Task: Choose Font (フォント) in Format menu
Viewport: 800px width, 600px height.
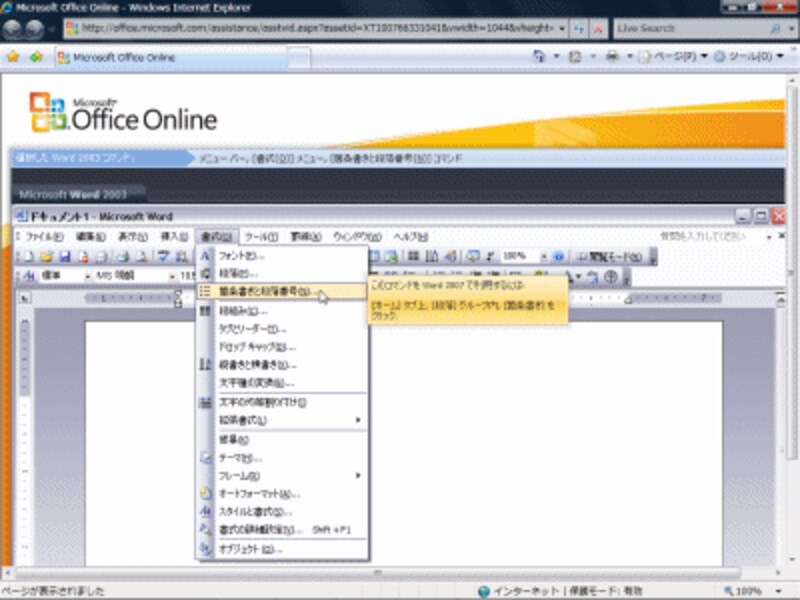Action: coord(282,255)
